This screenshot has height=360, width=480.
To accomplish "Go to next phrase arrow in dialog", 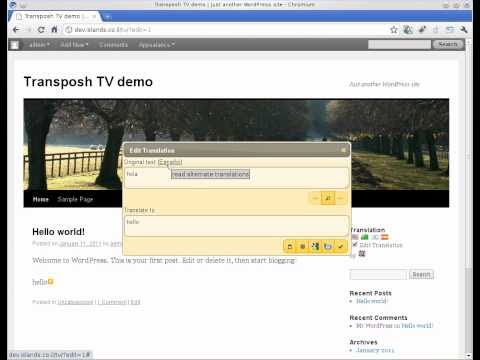I will click(340, 198).
